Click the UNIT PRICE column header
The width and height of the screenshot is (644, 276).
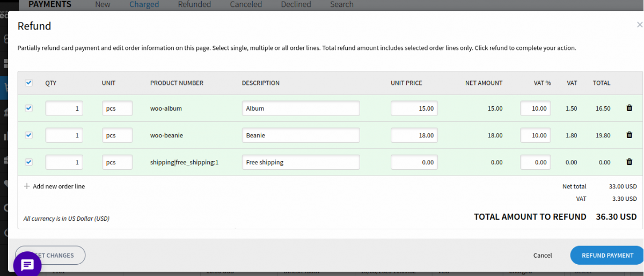[x=406, y=83]
